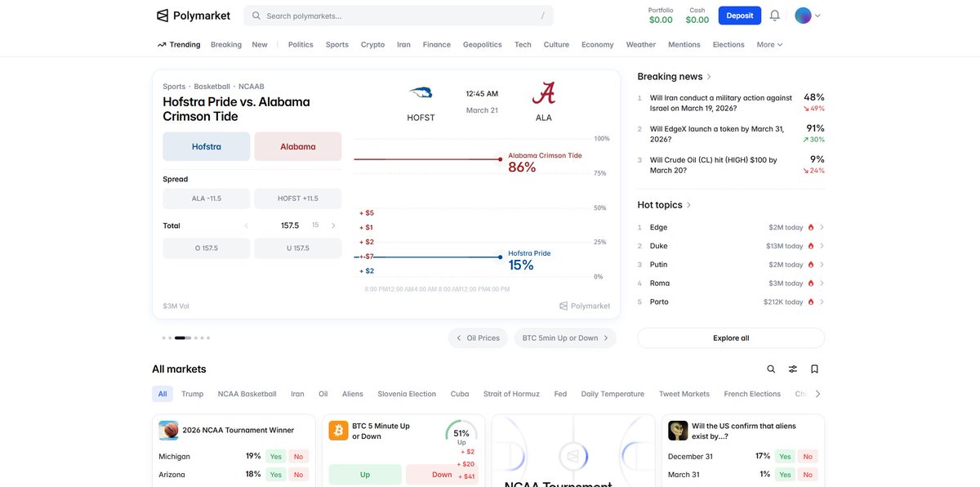Click No for Arizona

point(298,475)
